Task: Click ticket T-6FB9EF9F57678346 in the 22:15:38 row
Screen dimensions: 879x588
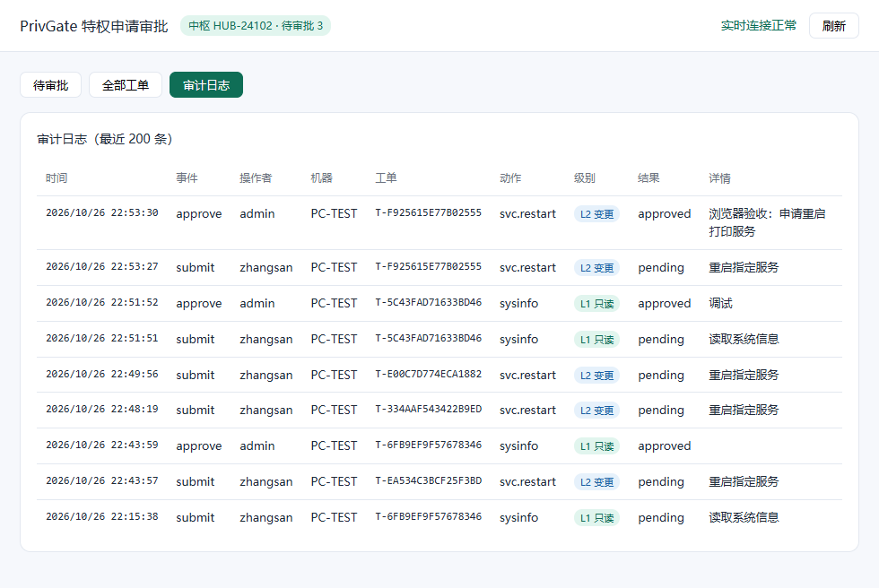Action: (x=429, y=516)
